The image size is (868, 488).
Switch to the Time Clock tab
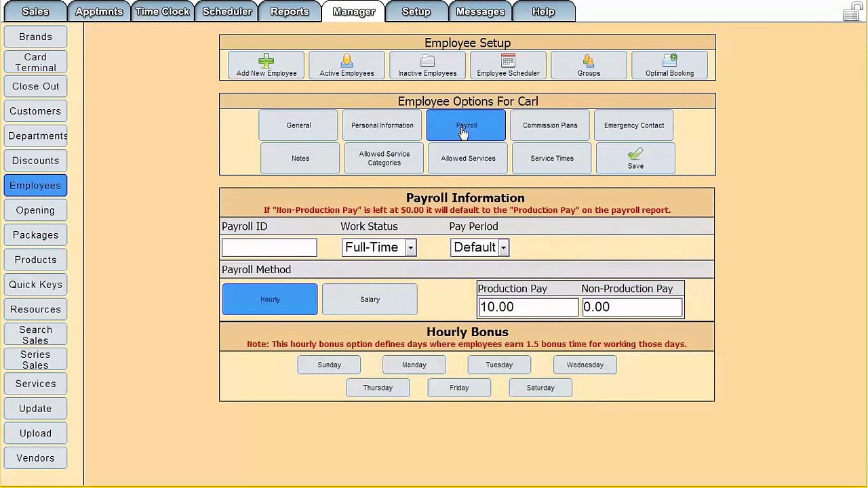pos(162,12)
